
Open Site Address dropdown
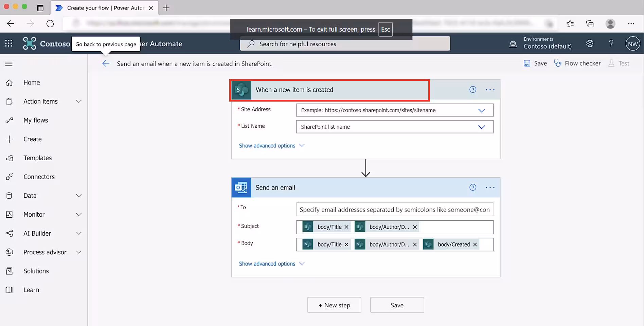tap(481, 110)
